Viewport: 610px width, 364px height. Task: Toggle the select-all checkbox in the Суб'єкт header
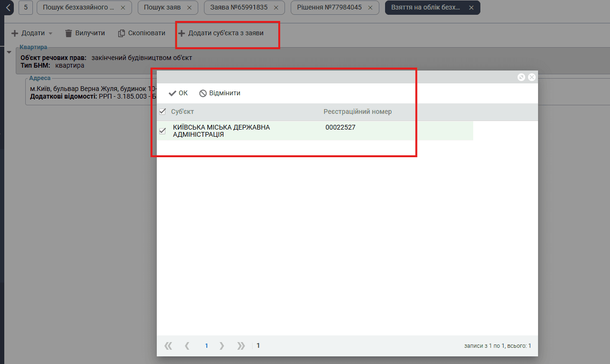coord(163,111)
